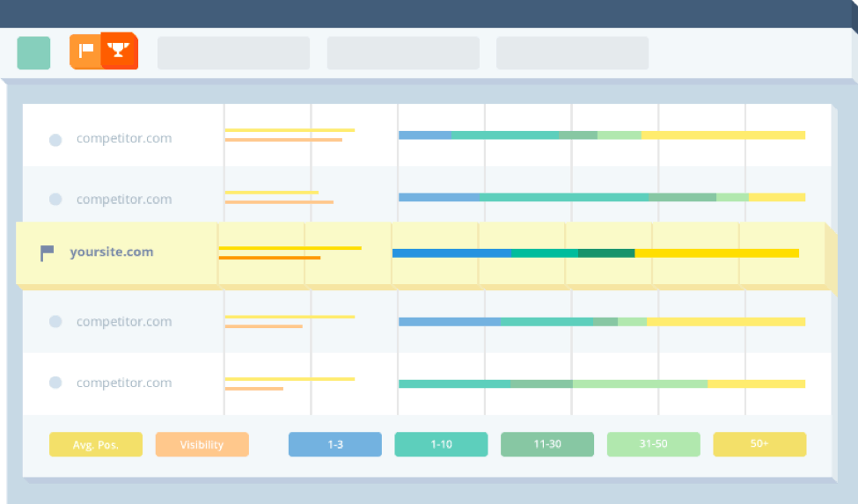Toggle the 1-10 ranking legend

click(x=441, y=444)
